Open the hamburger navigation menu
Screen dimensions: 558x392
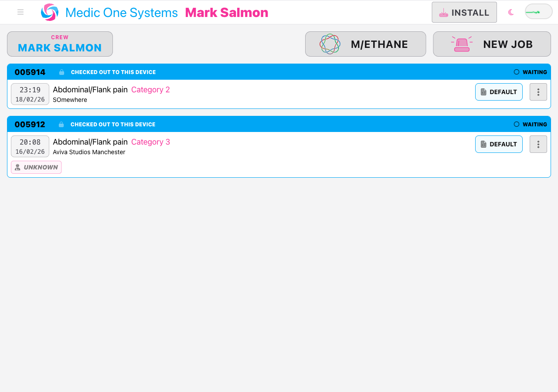click(x=20, y=12)
